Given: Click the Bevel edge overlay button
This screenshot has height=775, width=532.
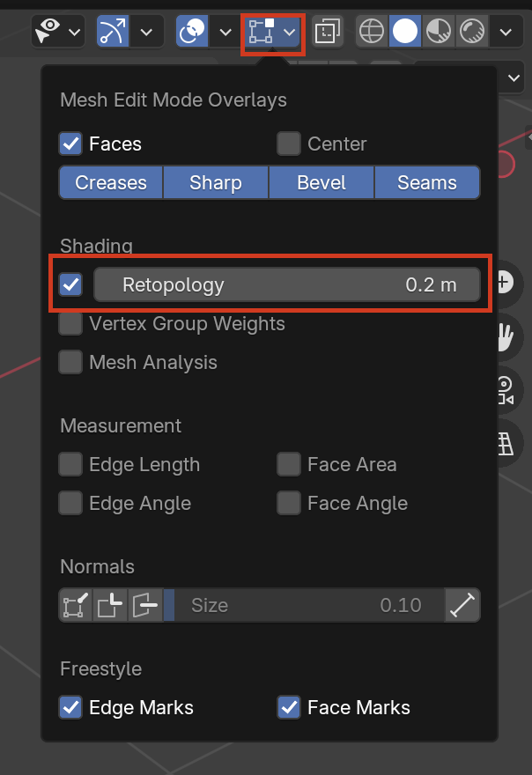Looking at the screenshot, I should [321, 182].
